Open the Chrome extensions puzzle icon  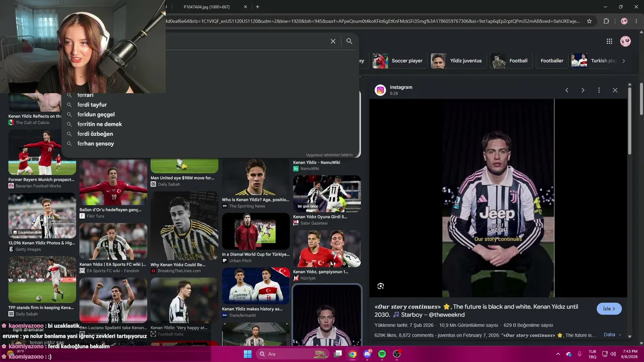tap(606, 21)
